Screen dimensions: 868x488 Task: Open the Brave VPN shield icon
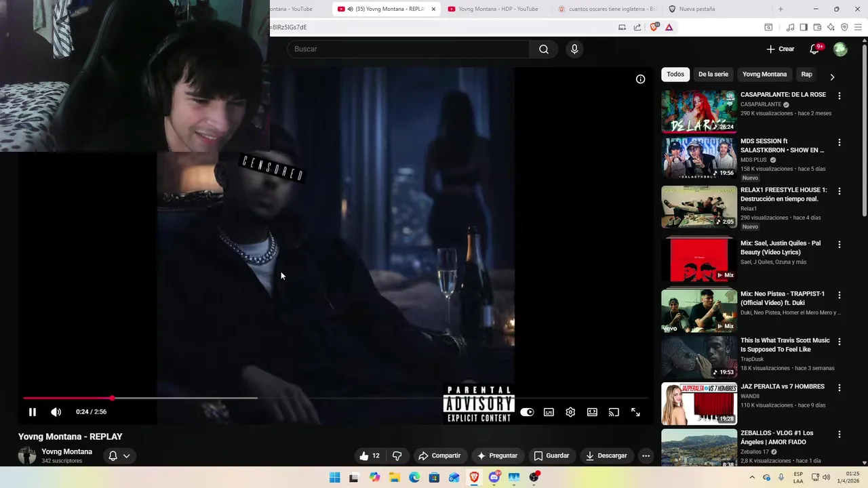(x=844, y=27)
